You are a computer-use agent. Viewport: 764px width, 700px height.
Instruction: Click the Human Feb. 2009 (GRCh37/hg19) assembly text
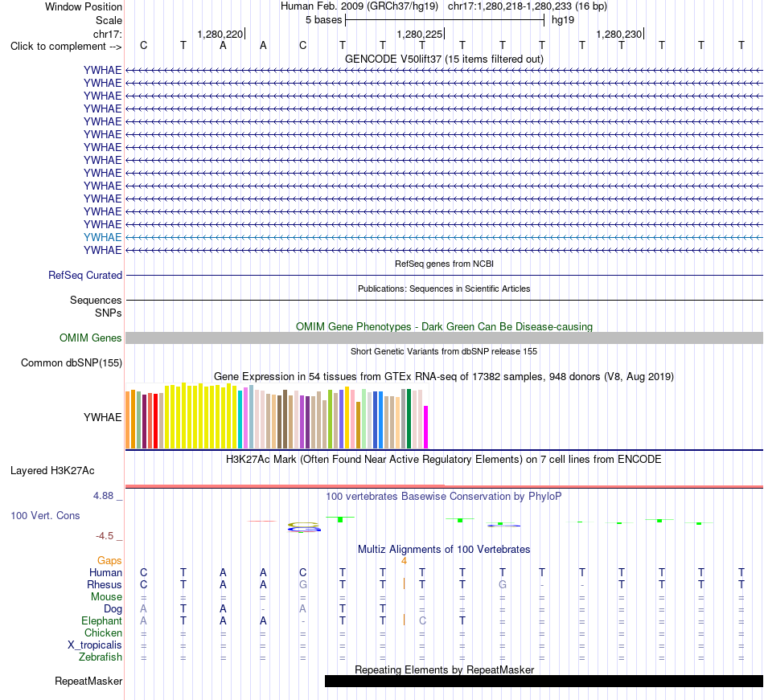coord(359,6)
